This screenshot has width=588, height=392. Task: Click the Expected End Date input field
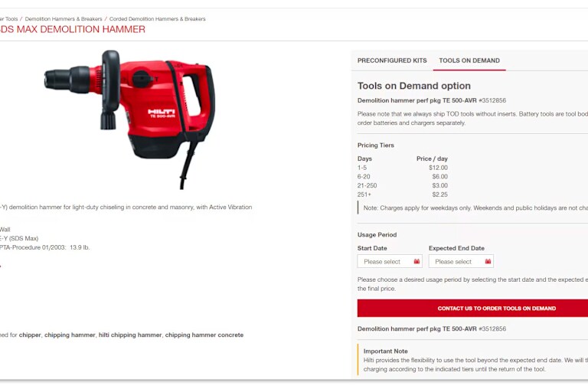coord(461,261)
